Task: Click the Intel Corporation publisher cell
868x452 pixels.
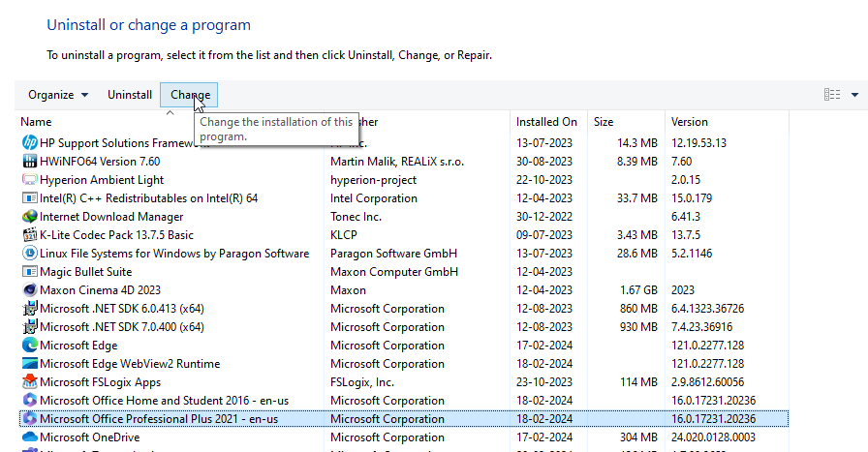Action: (374, 198)
